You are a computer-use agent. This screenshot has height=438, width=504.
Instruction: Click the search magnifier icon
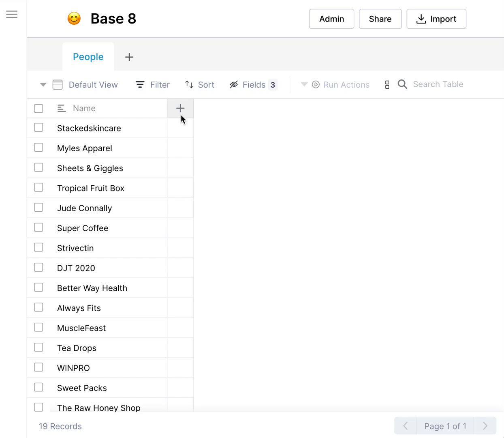tap(402, 84)
